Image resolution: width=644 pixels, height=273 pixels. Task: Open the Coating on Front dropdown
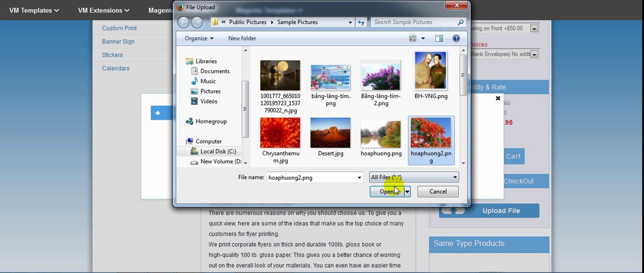click(534, 28)
